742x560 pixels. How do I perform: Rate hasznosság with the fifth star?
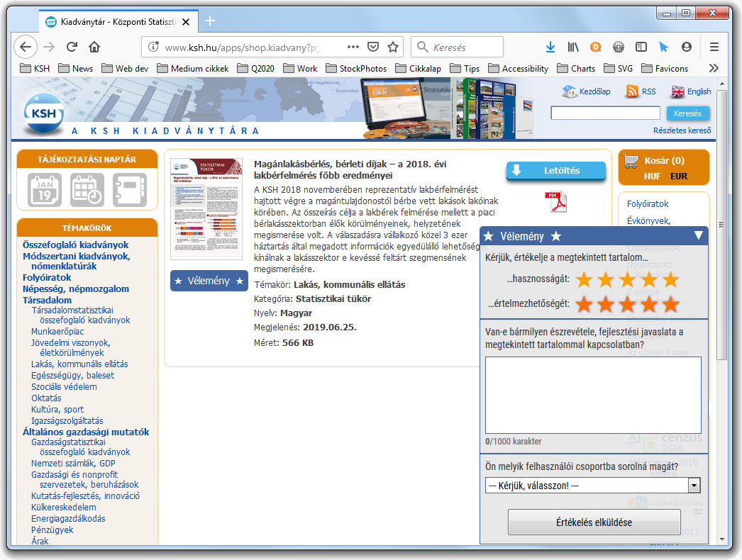pos(670,279)
